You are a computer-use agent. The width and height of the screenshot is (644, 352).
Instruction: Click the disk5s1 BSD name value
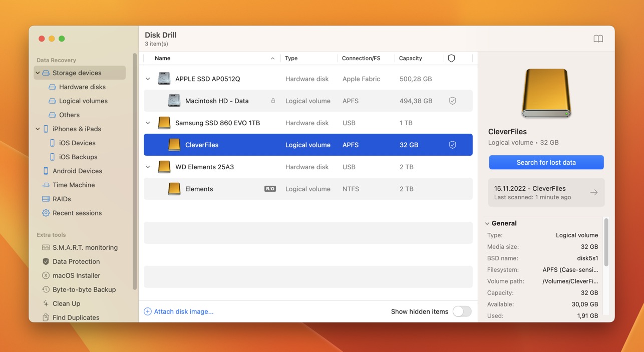[x=587, y=258]
